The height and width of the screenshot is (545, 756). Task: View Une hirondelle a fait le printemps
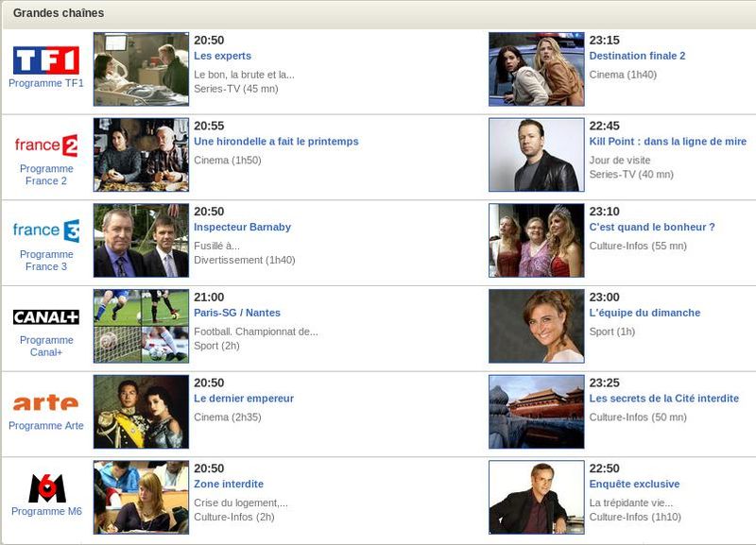pyautogui.click(x=276, y=142)
